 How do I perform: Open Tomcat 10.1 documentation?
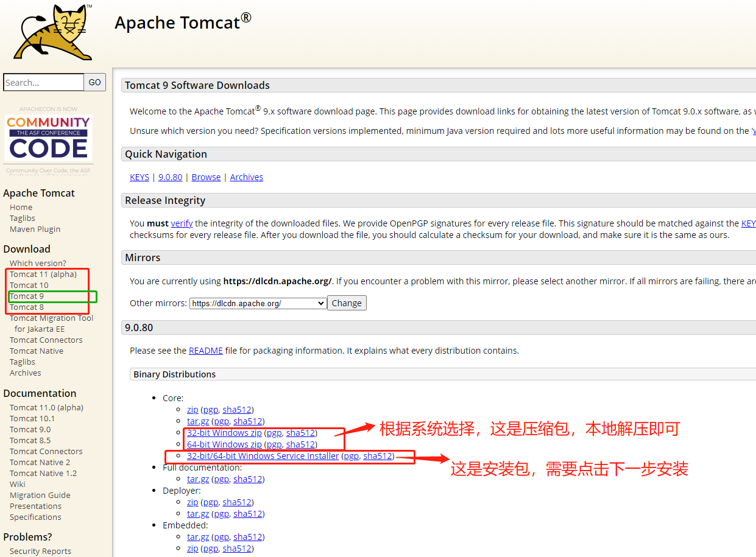click(x=32, y=418)
